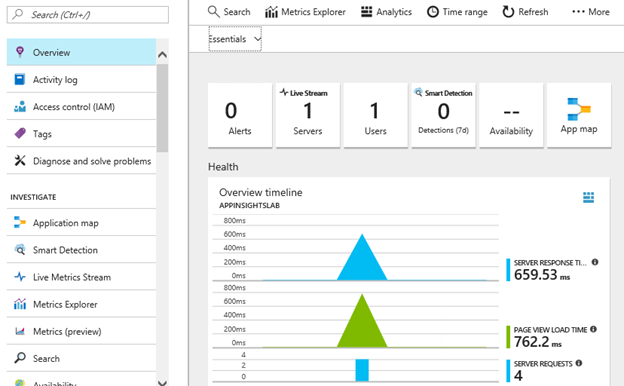Open Access control (IAM) menu item

(81, 107)
